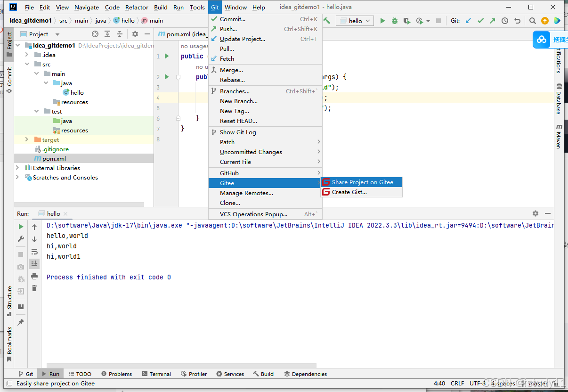This screenshot has width=568, height=392.
Task: Click gutter run arrow on line 1
Action: tap(167, 56)
